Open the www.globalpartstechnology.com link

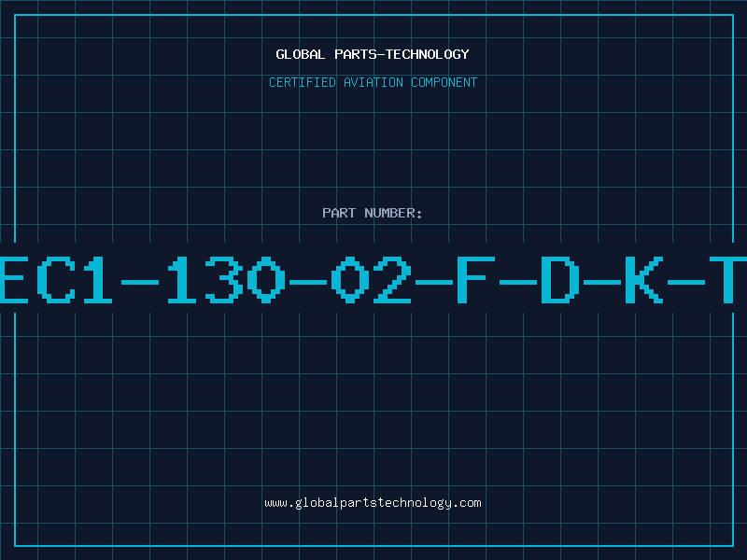click(373, 503)
